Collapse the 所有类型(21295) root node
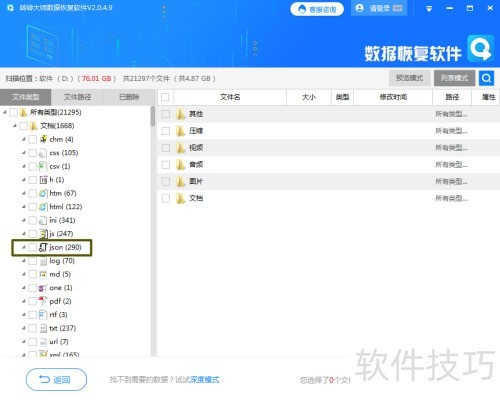500x402 pixels. coord(5,112)
